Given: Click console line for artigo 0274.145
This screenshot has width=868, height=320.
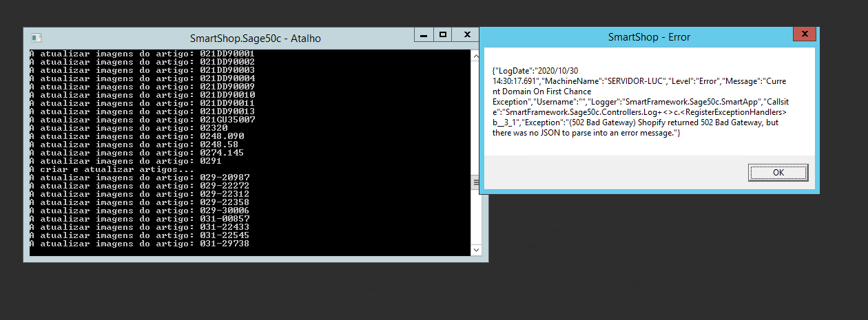Looking at the screenshot, I should tap(137, 152).
